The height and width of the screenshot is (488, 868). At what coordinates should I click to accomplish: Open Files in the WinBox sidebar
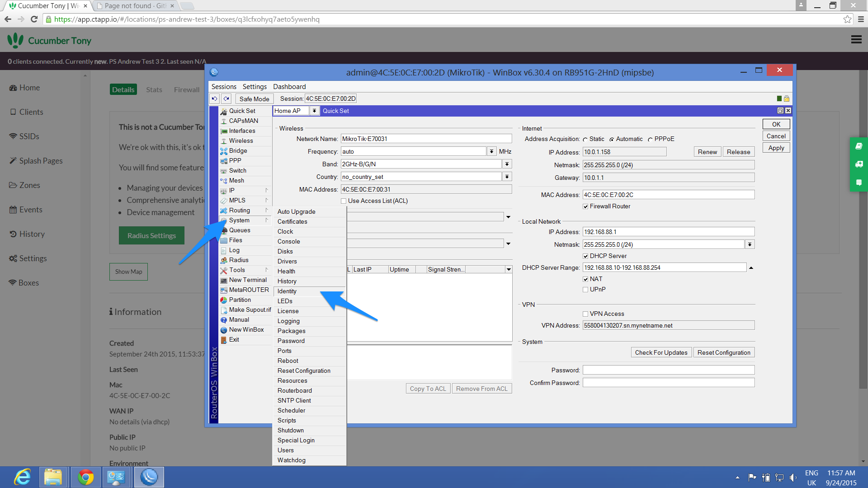[x=236, y=240]
